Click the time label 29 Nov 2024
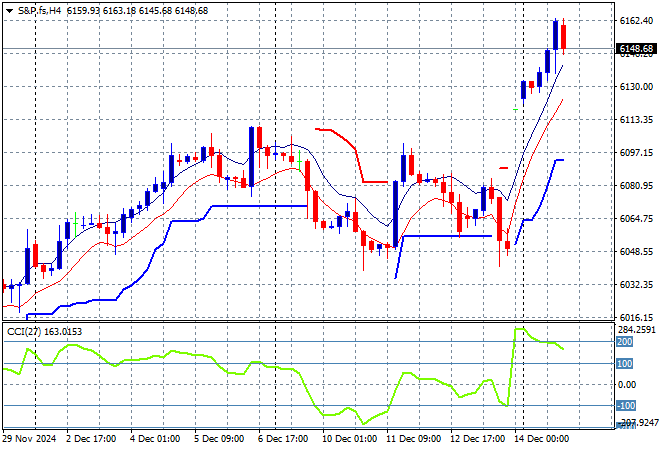This screenshot has width=660, height=450. coord(29,439)
